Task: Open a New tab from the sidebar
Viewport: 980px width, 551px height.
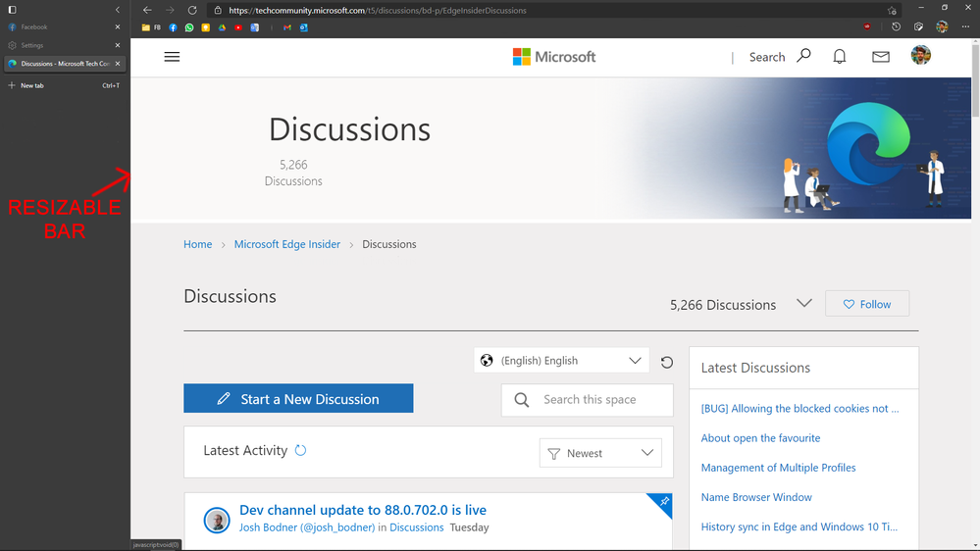Action: 65,85
